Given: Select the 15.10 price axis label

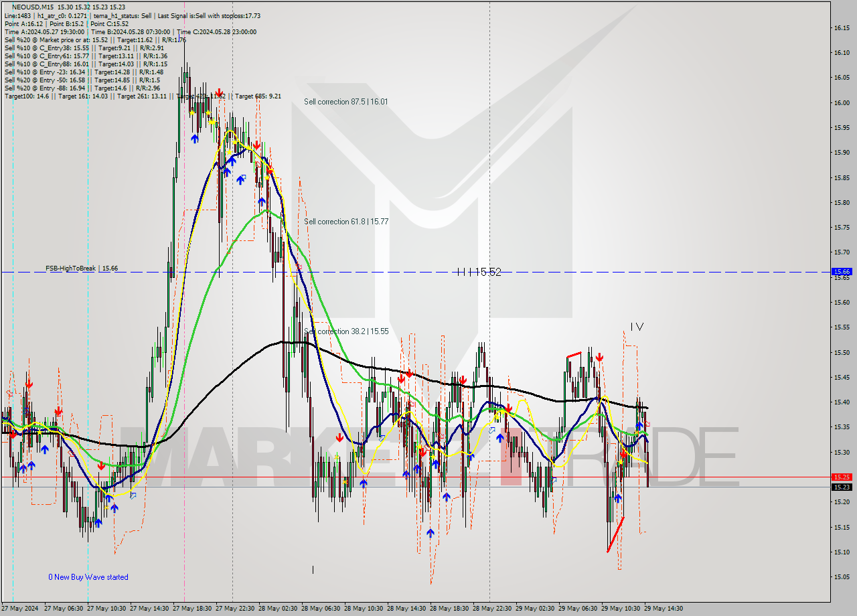Looking at the screenshot, I should pyautogui.click(x=842, y=552).
